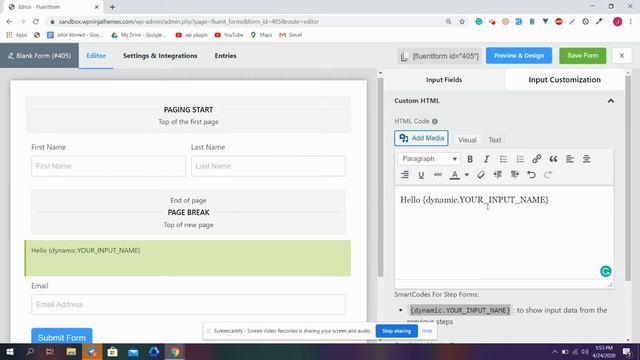
Task: Open YouTube bookmark
Action: (229, 35)
